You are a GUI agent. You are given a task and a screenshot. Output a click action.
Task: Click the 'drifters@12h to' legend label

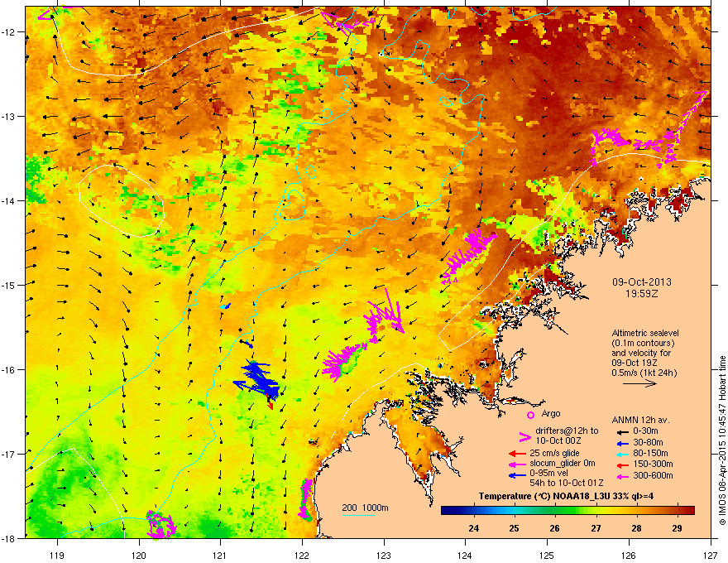tap(567, 431)
